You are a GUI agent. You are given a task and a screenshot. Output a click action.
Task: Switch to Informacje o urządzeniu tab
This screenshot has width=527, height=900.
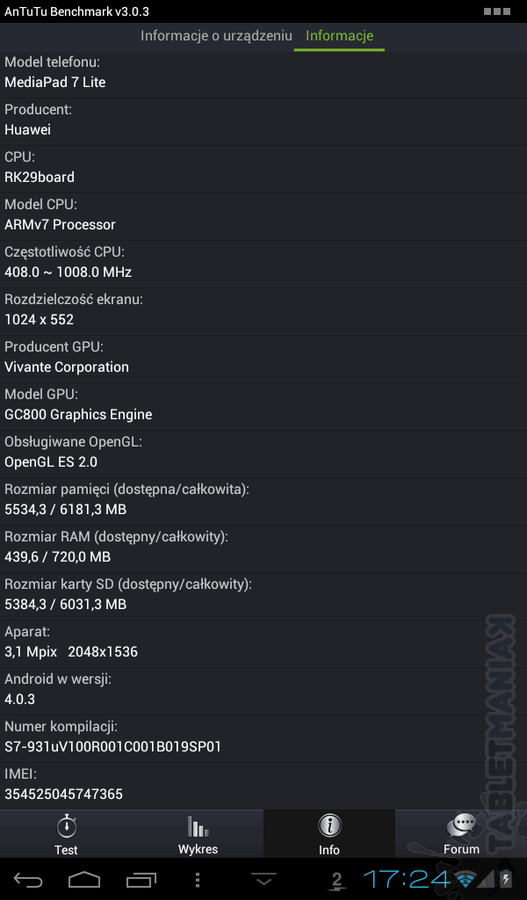[x=216, y=36]
